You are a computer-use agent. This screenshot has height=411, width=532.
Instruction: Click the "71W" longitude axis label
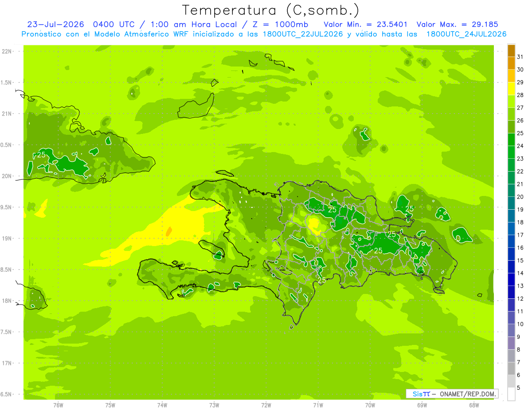tap(318, 405)
